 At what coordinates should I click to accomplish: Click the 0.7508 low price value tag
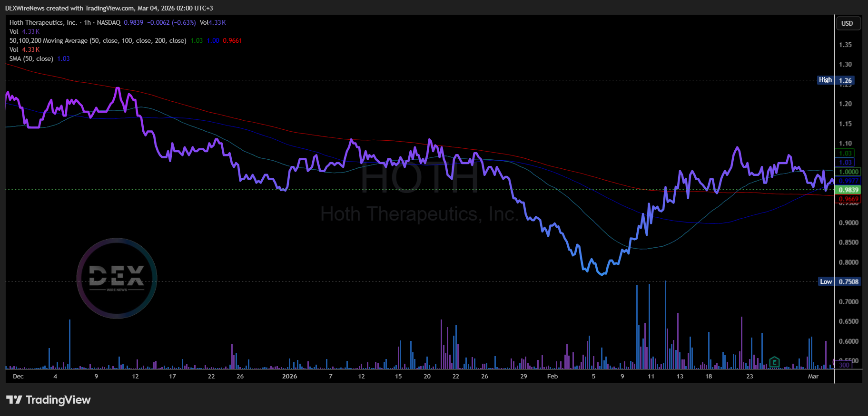[x=848, y=281]
